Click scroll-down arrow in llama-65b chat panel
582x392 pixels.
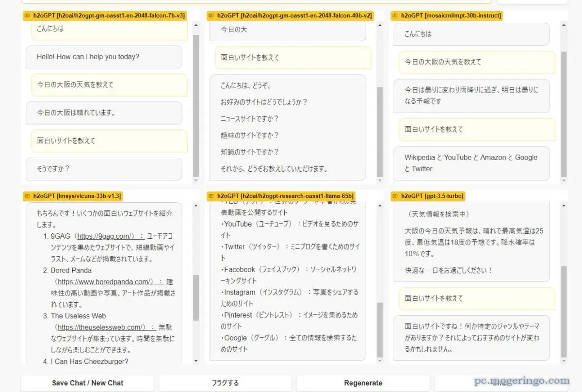(380, 361)
